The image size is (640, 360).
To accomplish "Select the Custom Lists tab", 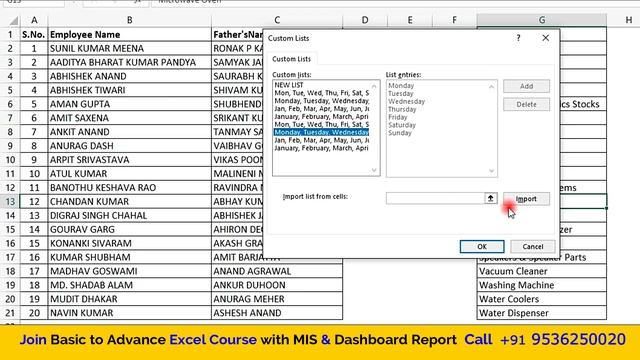I will click(x=291, y=59).
